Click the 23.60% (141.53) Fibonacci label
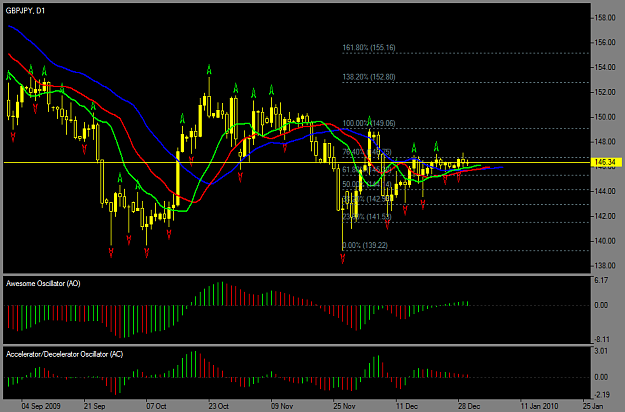The width and height of the screenshot is (625, 412). coord(367,216)
